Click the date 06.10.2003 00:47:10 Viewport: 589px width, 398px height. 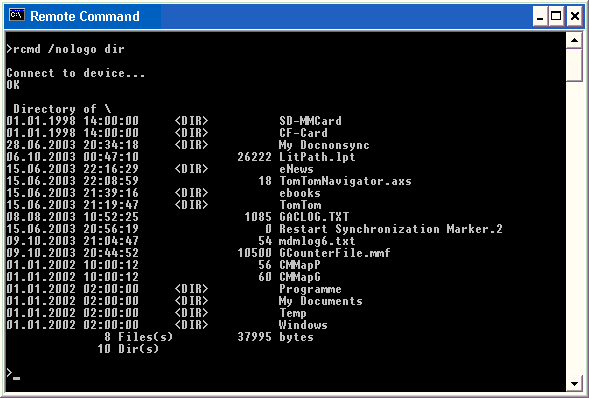[x=72, y=157]
